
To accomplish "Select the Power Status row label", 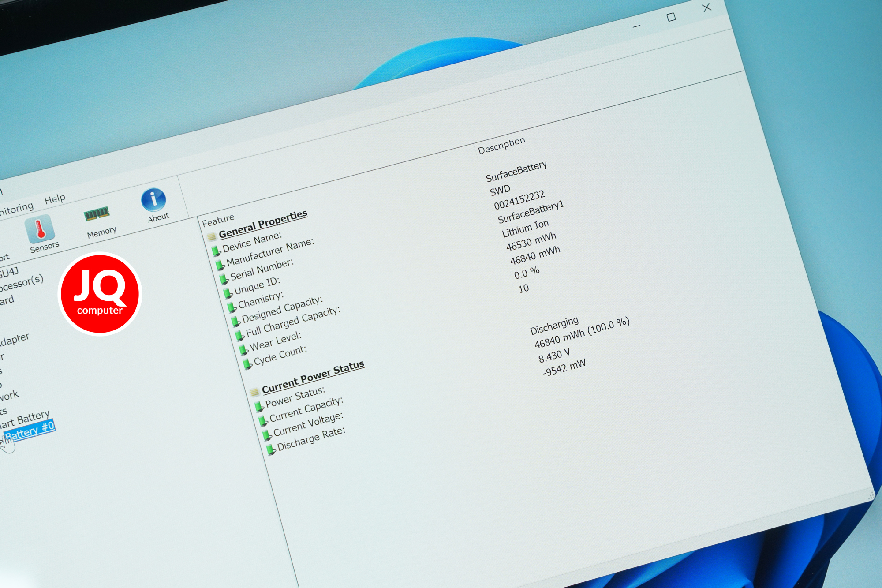I will click(295, 397).
